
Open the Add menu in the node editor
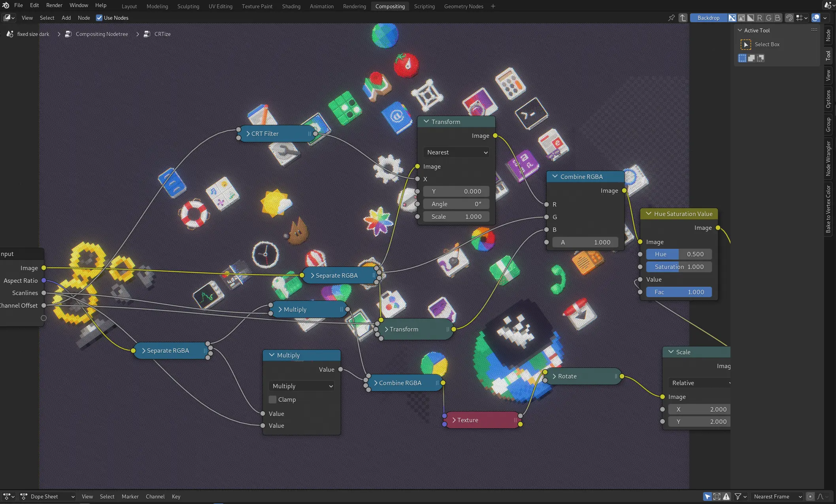point(66,18)
